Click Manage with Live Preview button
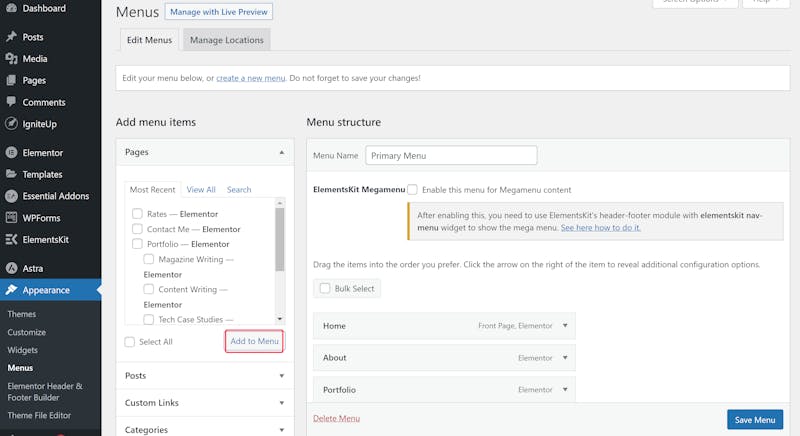800x436 pixels. click(x=219, y=12)
